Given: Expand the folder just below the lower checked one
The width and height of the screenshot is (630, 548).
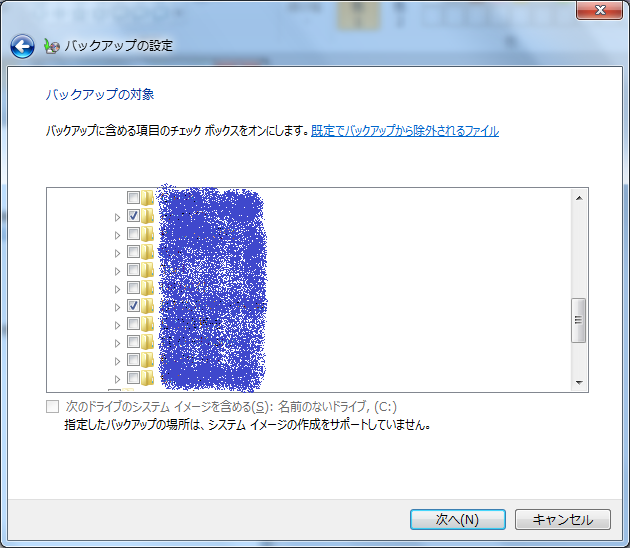Looking at the screenshot, I should point(117,325).
